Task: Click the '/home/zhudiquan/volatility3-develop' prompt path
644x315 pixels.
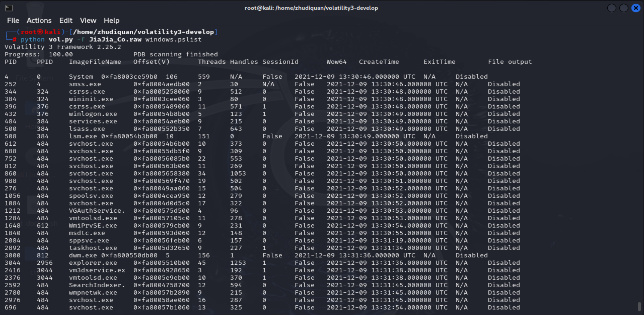Action: click(143, 32)
